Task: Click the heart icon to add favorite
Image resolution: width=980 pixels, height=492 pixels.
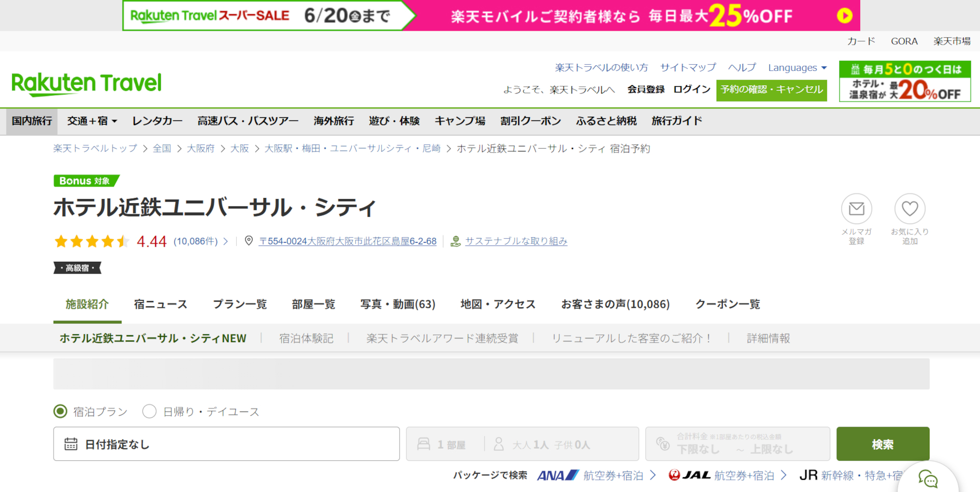Action: tap(910, 208)
